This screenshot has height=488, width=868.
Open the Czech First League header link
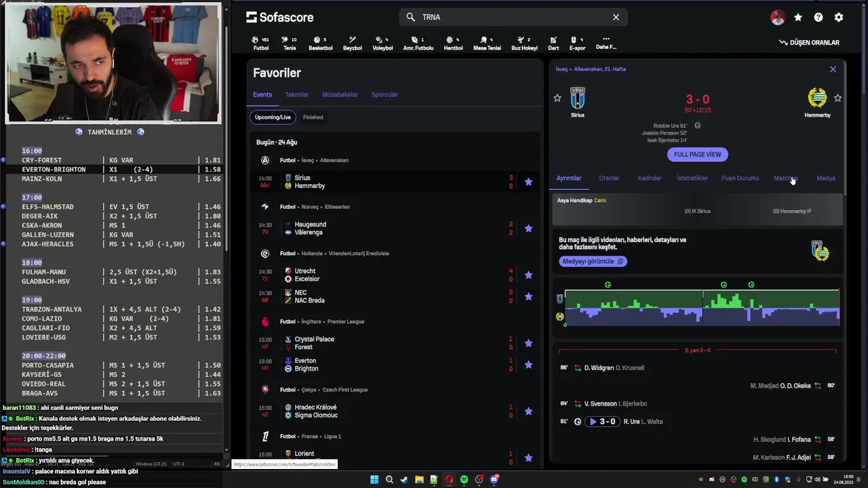click(x=345, y=390)
